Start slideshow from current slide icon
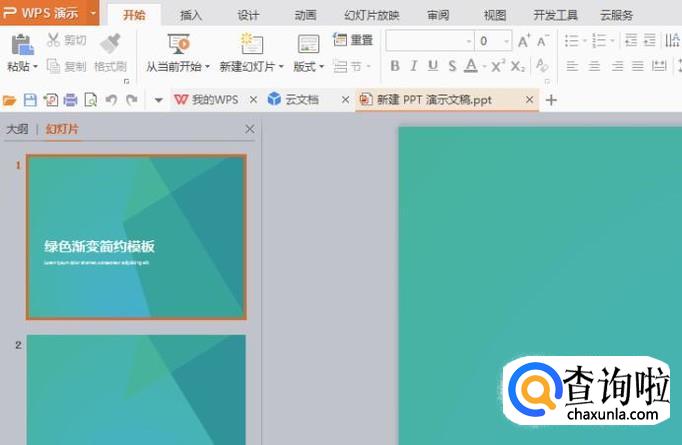Viewport: 682px width, 445px height. [x=178, y=44]
